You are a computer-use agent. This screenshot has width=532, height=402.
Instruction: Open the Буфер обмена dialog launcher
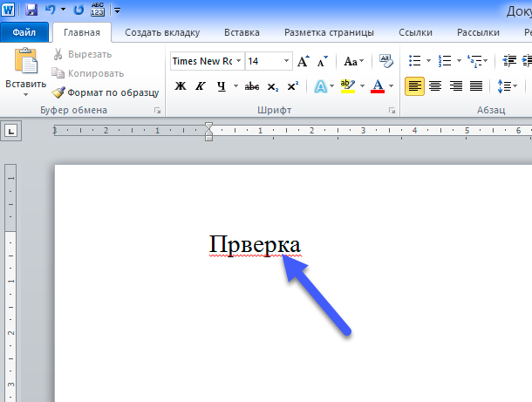(x=158, y=110)
